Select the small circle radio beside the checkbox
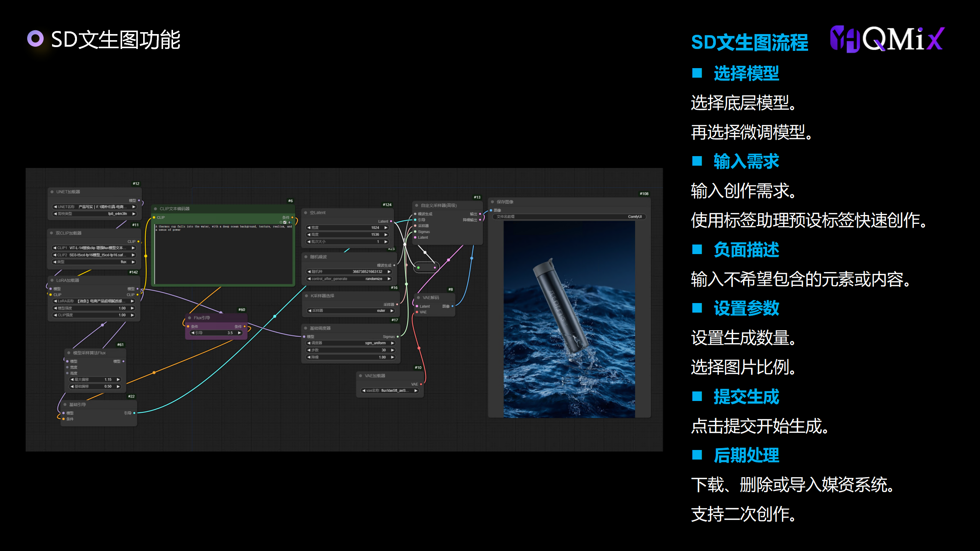This screenshot has width=980, height=551. coord(281,222)
